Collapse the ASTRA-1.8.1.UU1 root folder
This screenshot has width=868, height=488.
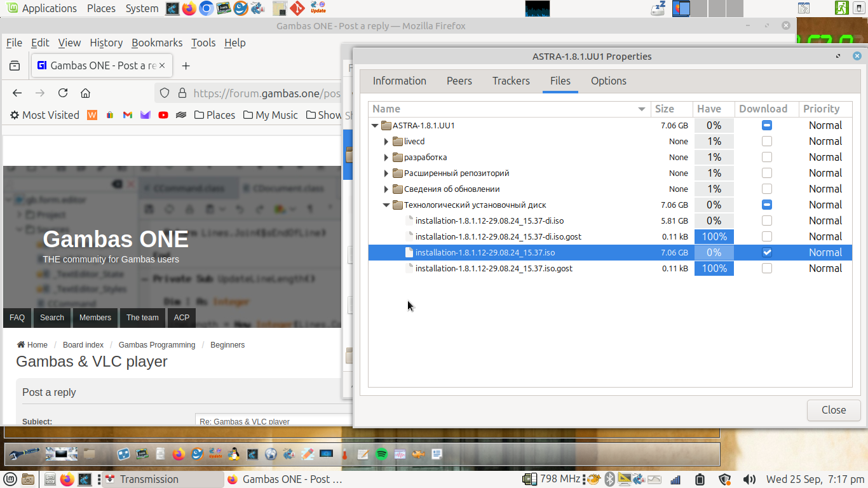[x=375, y=125]
